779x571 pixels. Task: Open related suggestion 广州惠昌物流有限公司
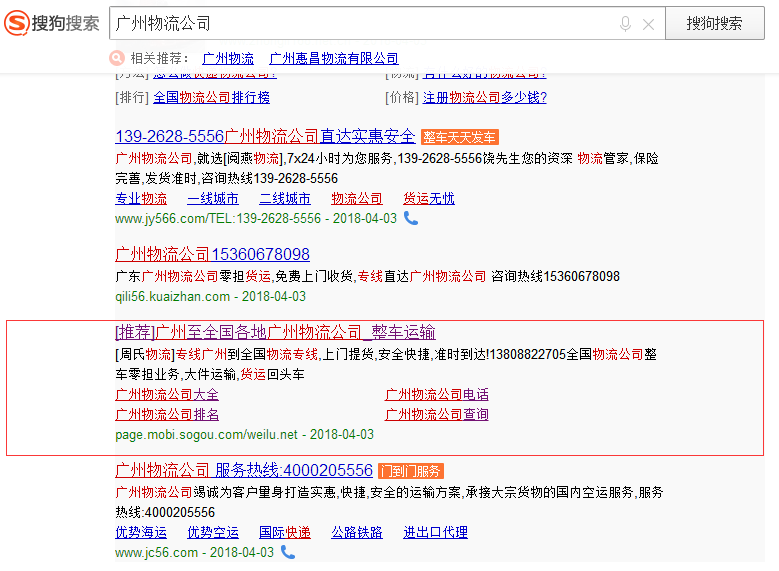(x=334, y=59)
